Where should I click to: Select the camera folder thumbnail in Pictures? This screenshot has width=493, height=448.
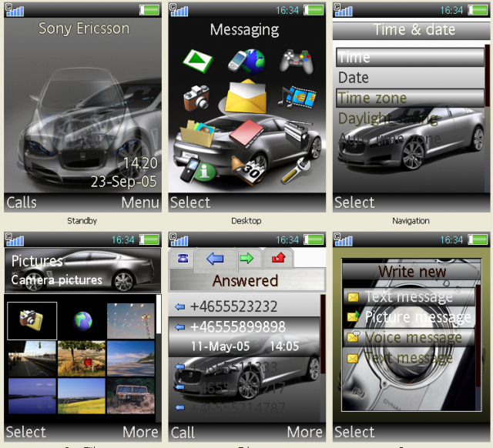[x=32, y=321]
